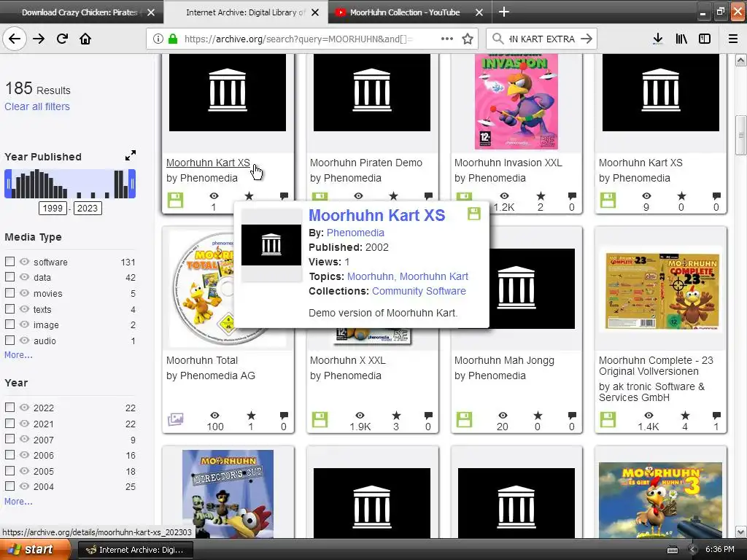The image size is (747, 560).
Task: Click the browser search box text
Action: point(542,39)
